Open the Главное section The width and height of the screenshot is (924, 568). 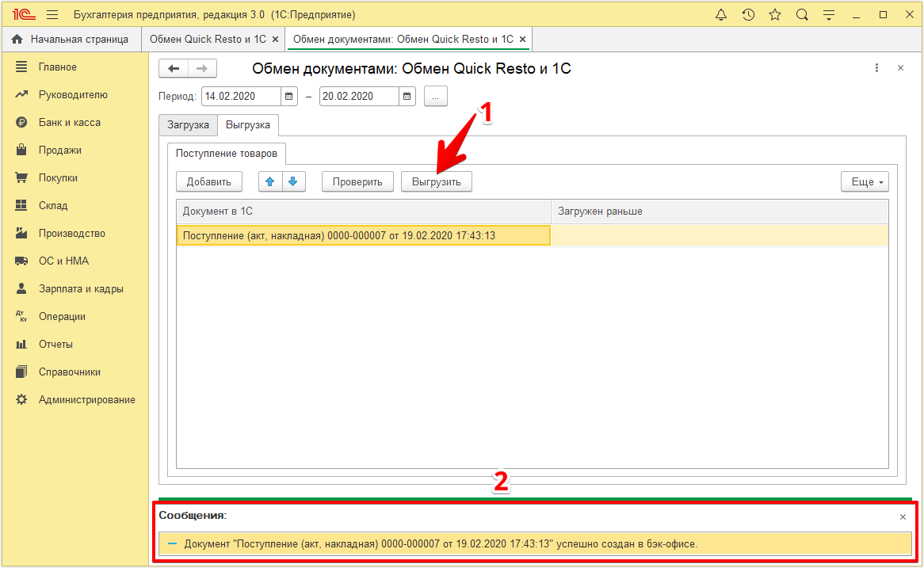[74, 67]
